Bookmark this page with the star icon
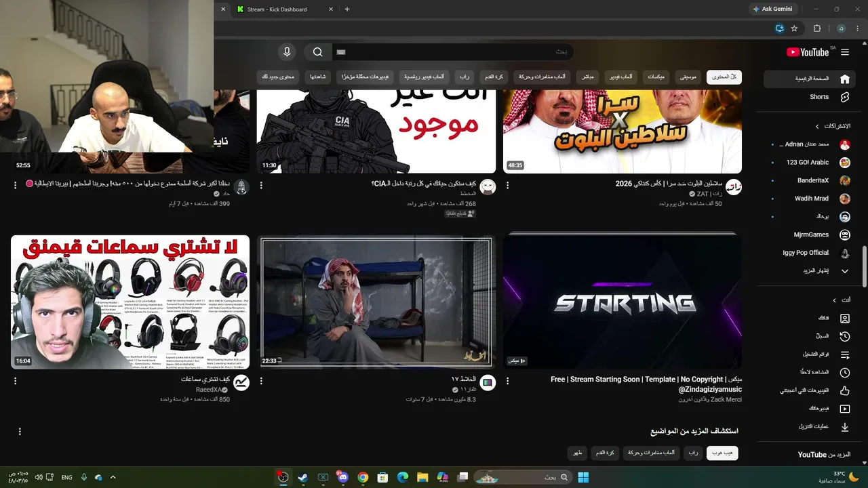Screen dimensions: 868x488 click(x=794, y=28)
